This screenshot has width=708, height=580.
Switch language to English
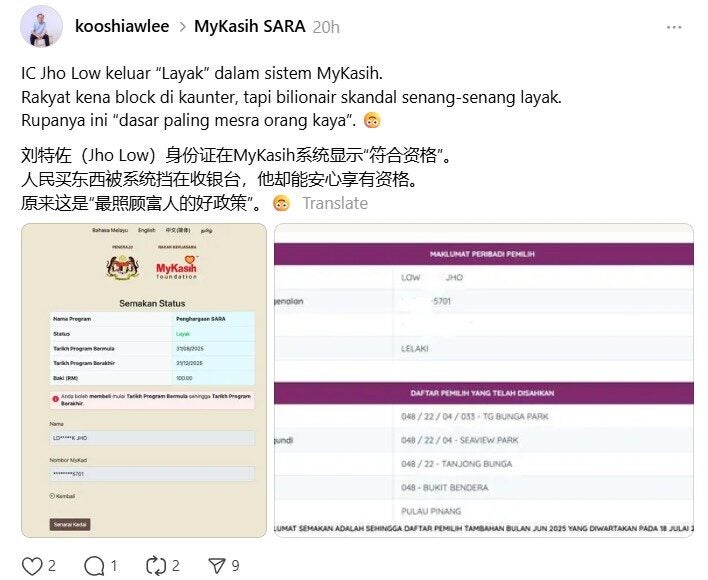[147, 230]
